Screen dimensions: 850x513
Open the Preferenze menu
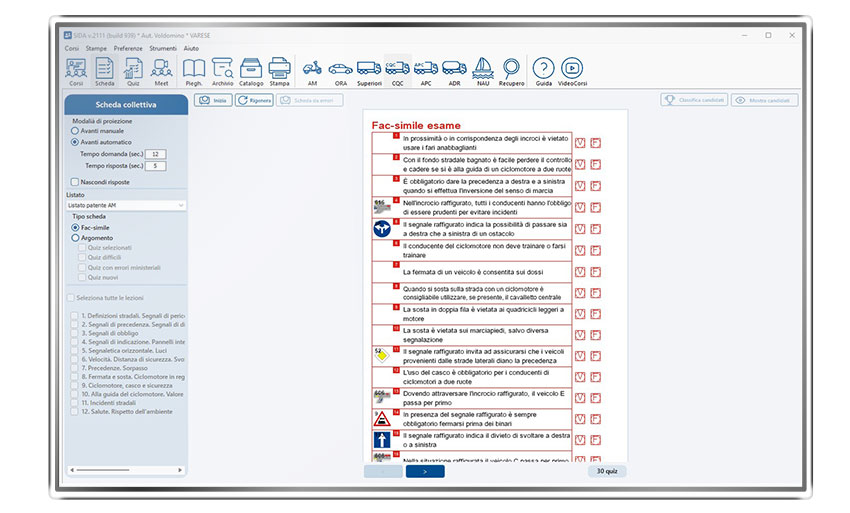pyautogui.click(x=127, y=48)
